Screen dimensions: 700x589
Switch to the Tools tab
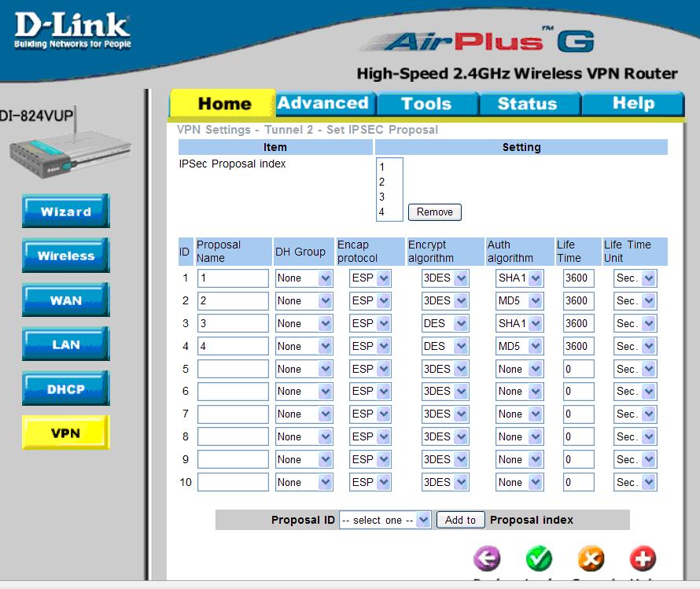[x=428, y=104]
